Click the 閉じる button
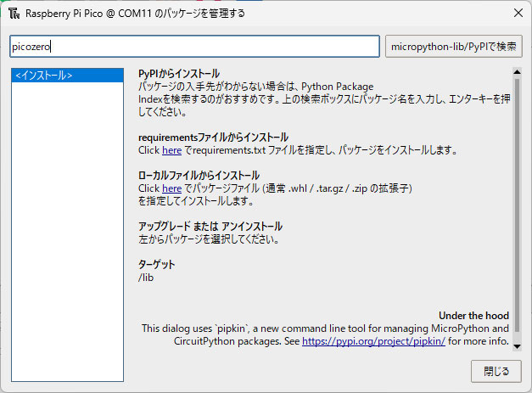The width and height of the screenshot is (532, 393). click(496, 371)
